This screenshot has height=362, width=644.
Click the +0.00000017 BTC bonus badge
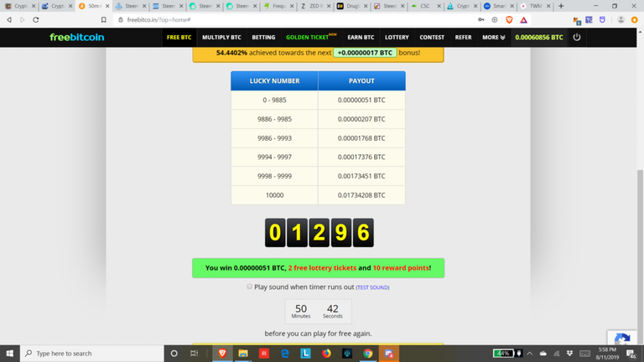365,53
